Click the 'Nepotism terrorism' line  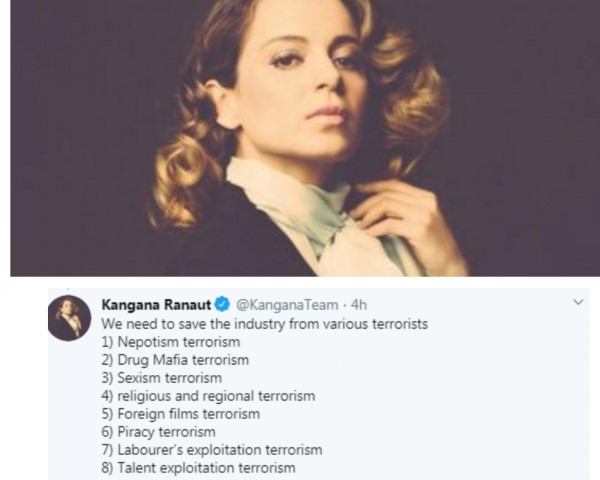pyautogui.click(x=171, y=342)
